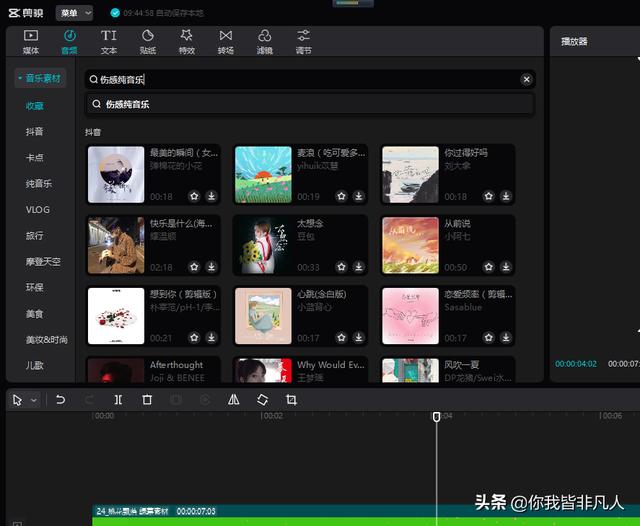Favorite the 最美的瞬间 track
The height and width of the screenshot is (526, 640).
point(194,196)
